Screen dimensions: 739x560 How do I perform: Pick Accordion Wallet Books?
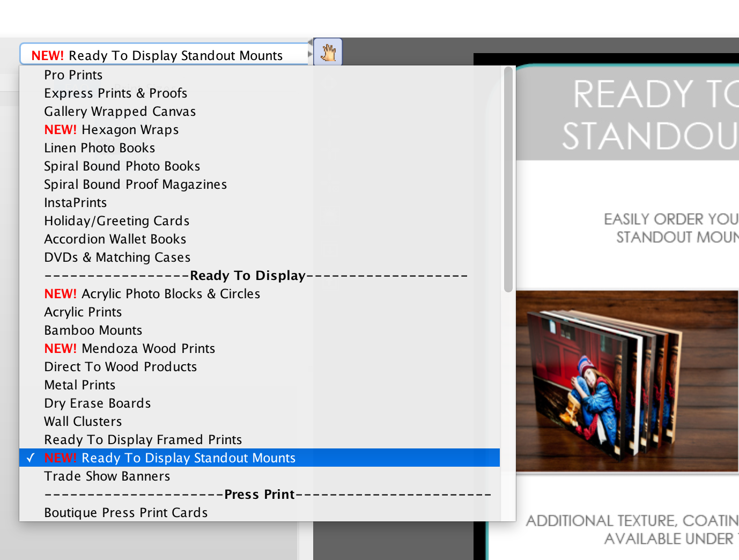coord(260,239)
